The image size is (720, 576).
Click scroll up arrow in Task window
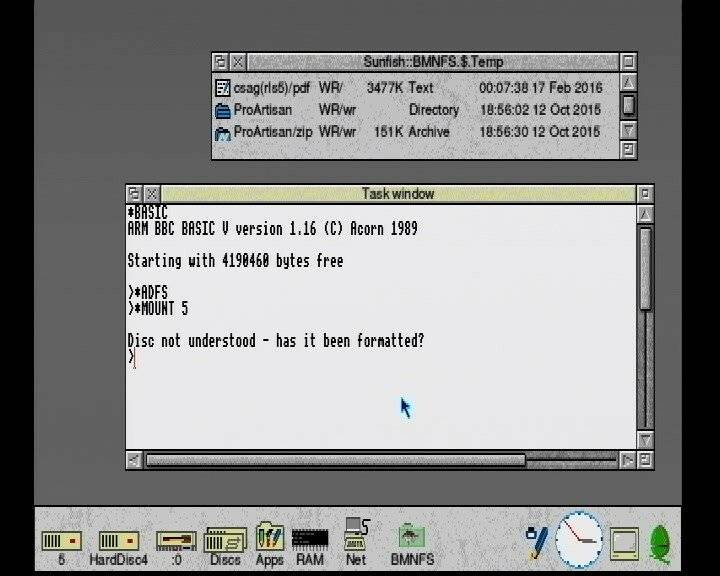tap(645, 214)
